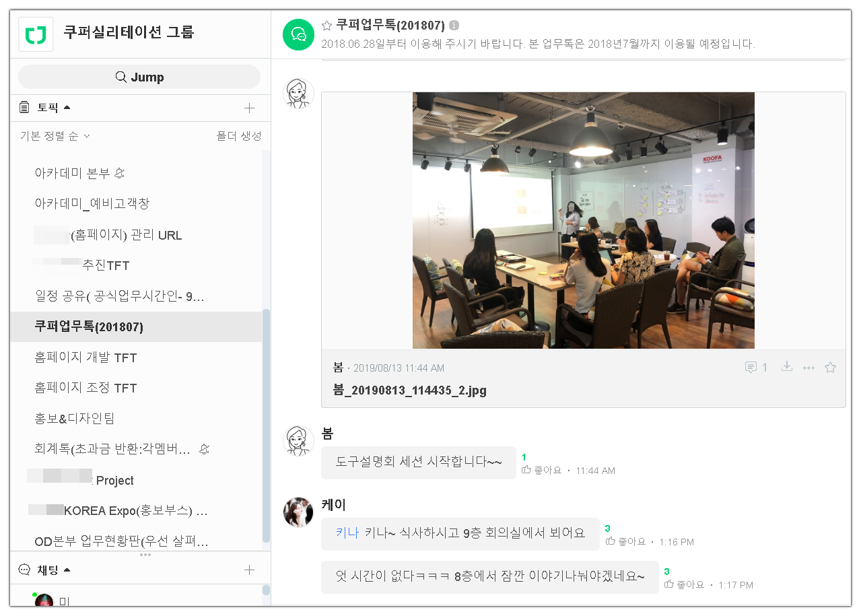This screenshot has width=861, height=616.
Task: Star the shared image file
Action: pos(830,368)
